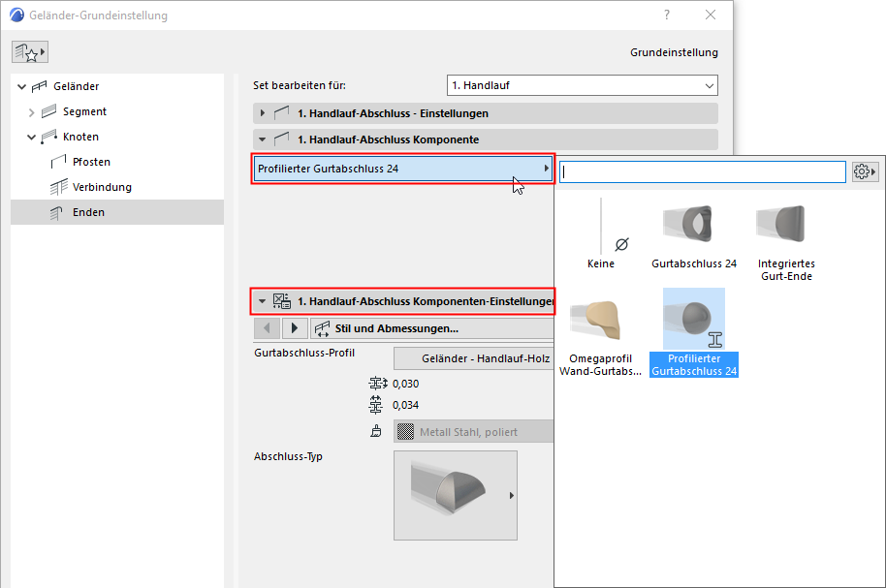886x588 pixels.
Task: Open the popup gear settings menu
Action: coord(865,171)
